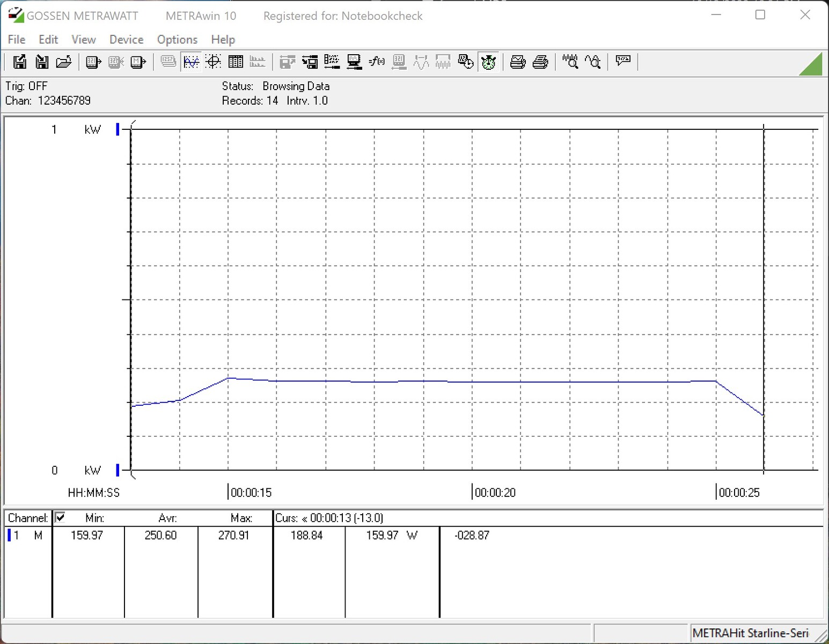Click the clock schedule toolbar icon
Image resolution: width=829 pixels, height=644 pixels.
coord(466,62)
